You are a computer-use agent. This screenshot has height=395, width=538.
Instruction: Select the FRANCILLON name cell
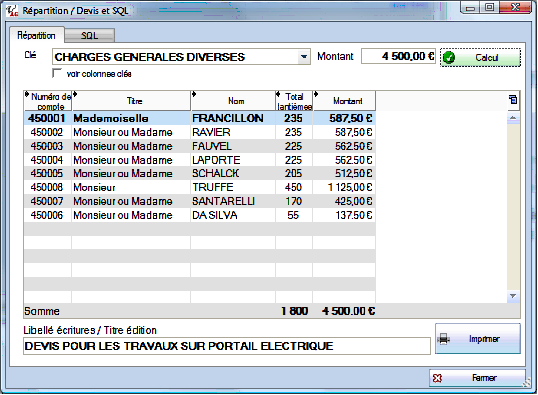(x=233, y=118)
